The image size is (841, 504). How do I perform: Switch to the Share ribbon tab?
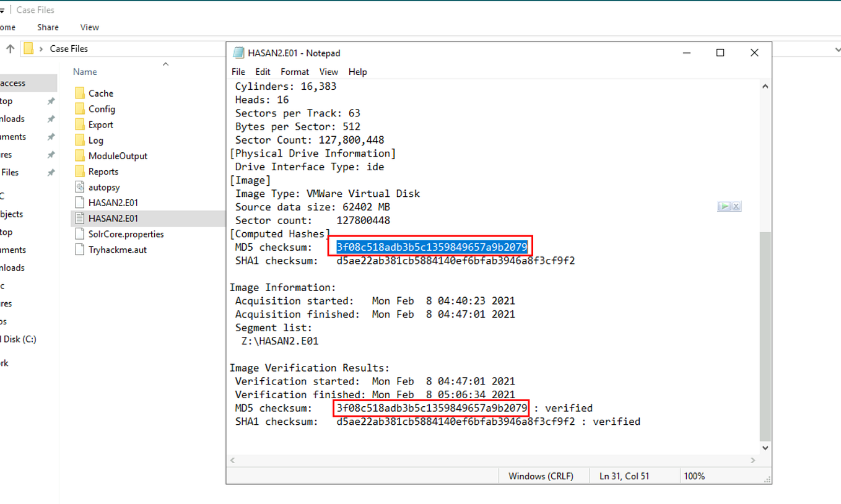[48, 27]
